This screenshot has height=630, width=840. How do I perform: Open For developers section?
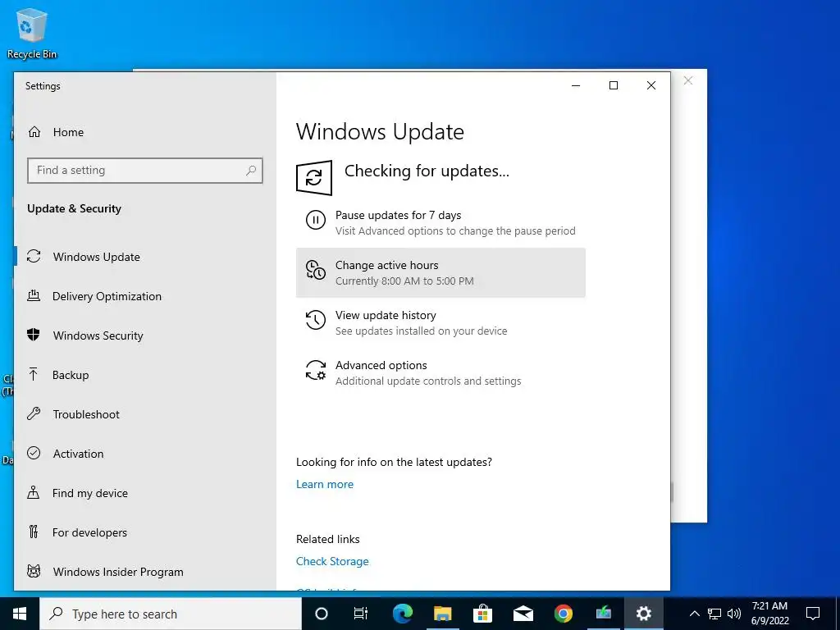click(144, 532)
